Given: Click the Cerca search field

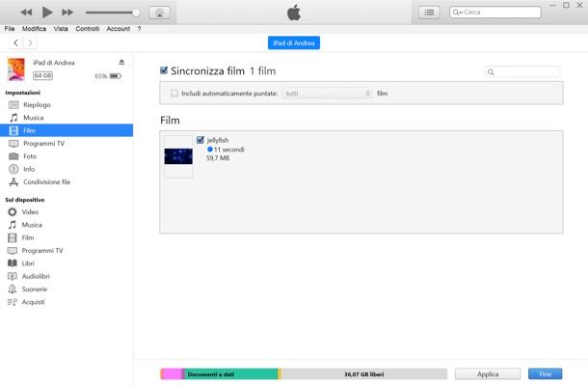Looking at the screenshot, I should click(495, 13).
